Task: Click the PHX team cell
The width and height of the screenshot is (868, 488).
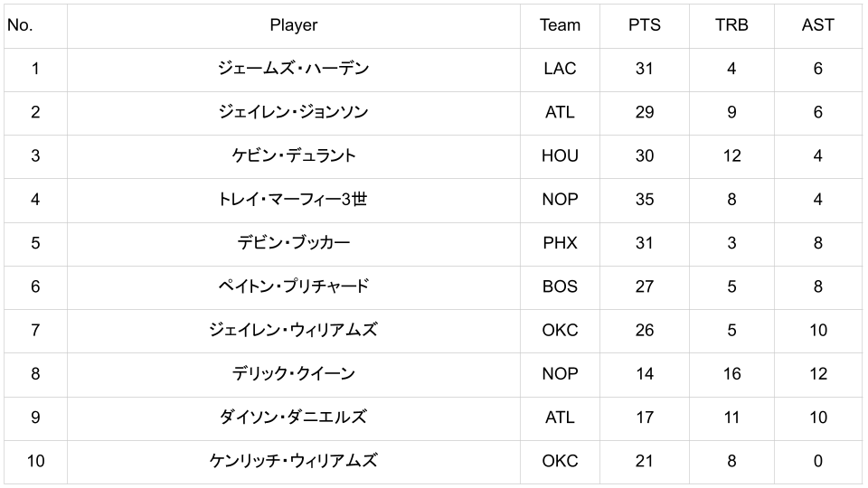Action: [560, 243]
